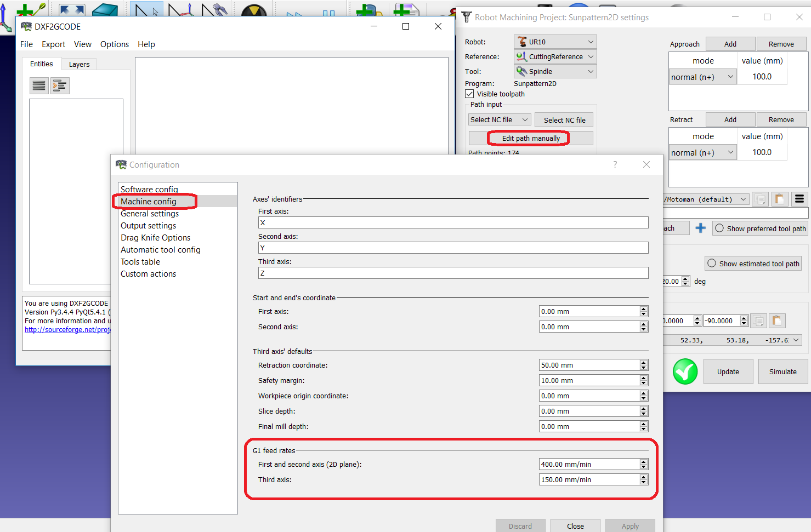
Task: Click the blue plus icon beside preferred path
Action: (700, 228)
